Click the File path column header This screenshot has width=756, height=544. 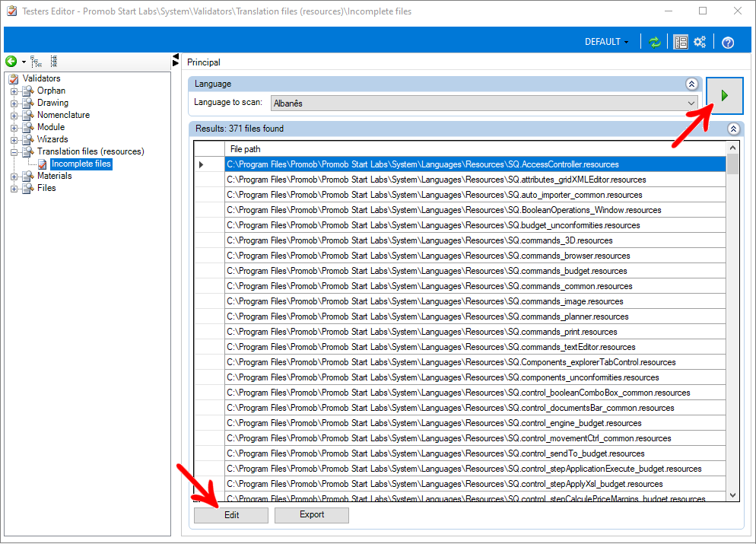point(475,149)
